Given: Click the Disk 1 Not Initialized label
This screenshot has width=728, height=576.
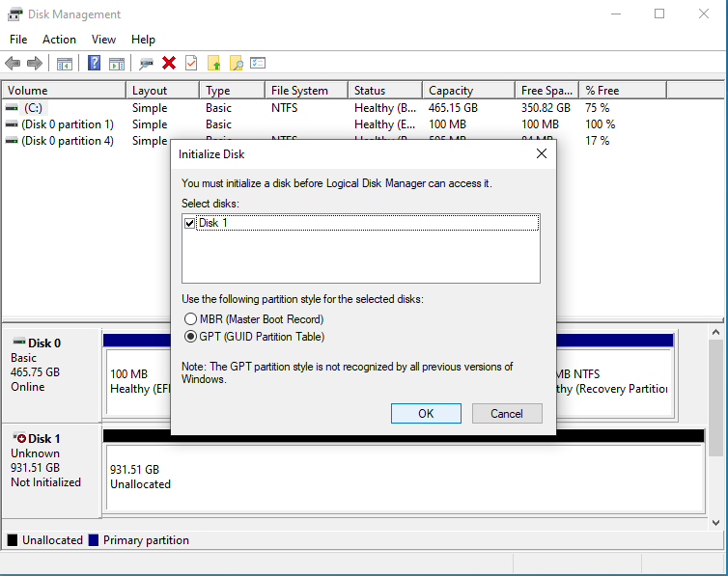Looking at the screenshot, I should click(45, 482).
